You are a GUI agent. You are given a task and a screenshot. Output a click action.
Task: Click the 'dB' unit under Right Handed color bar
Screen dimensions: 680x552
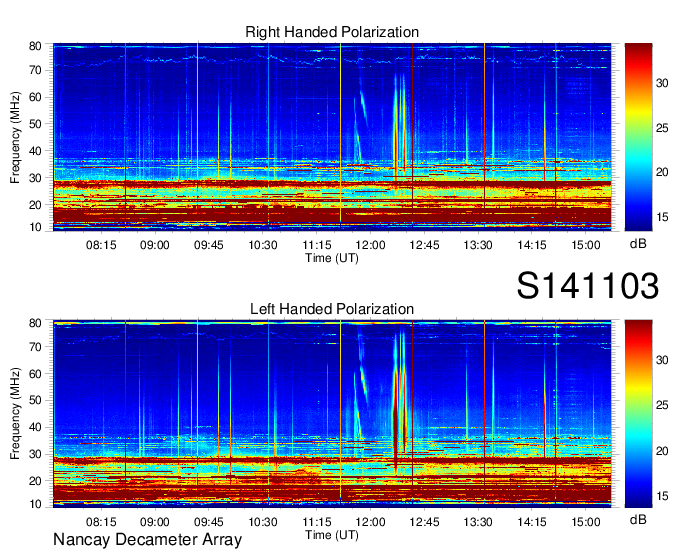click(638, 244)
